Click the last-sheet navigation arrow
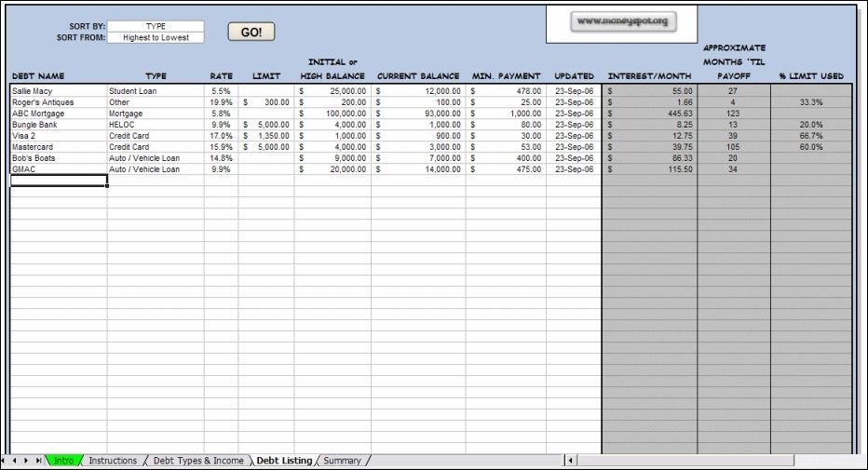Viewport: 868px width, 470px height. [x=38, y=461]
